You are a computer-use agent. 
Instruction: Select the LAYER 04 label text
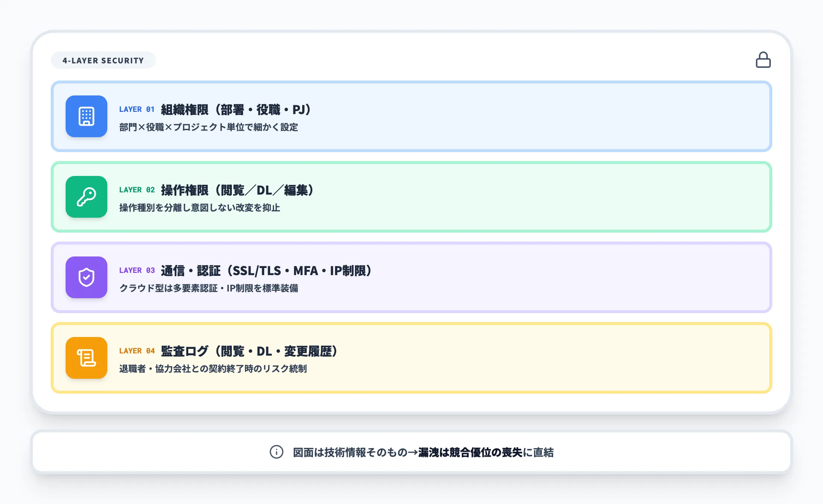(137, 351)
